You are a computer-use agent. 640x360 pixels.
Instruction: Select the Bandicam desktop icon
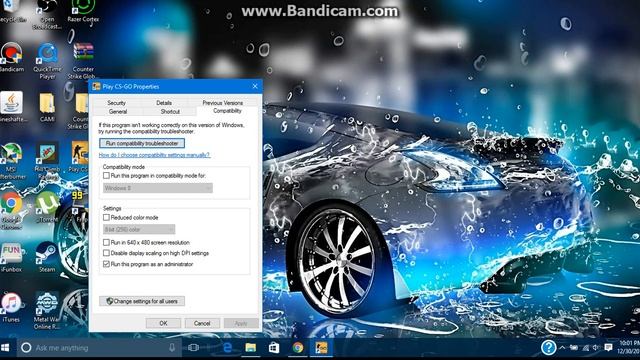(x=11, y=58)
